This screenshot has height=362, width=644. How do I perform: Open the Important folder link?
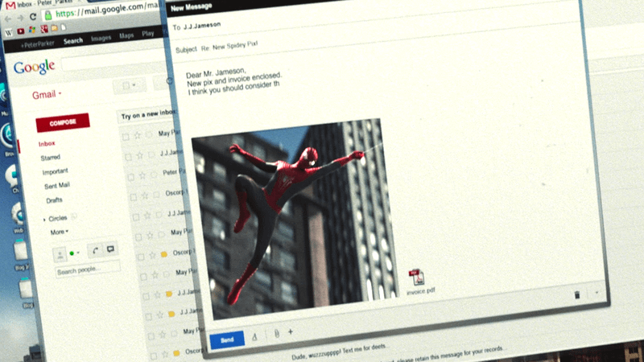tap(55, 171)
